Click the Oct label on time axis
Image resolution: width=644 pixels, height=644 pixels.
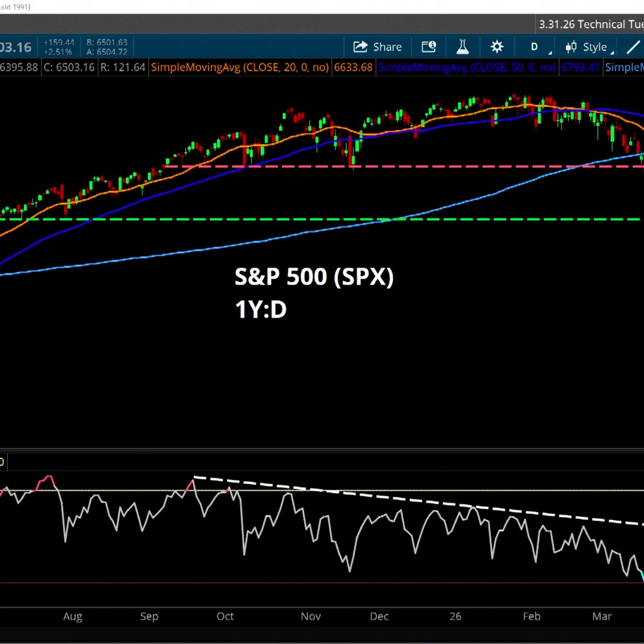point(225,616)
